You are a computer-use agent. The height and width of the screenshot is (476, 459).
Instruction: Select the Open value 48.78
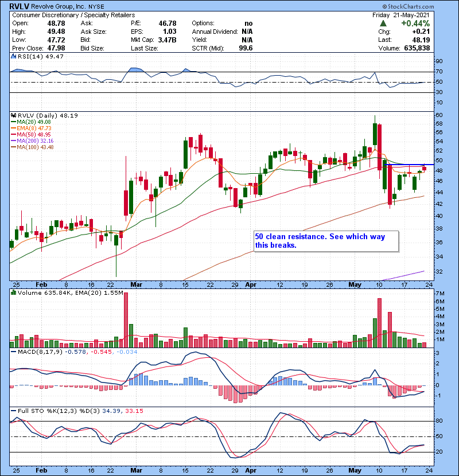coord(56,24)
